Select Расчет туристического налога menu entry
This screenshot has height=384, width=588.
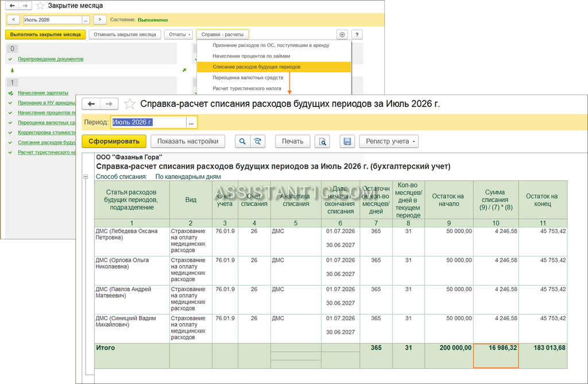pos(274,88)
